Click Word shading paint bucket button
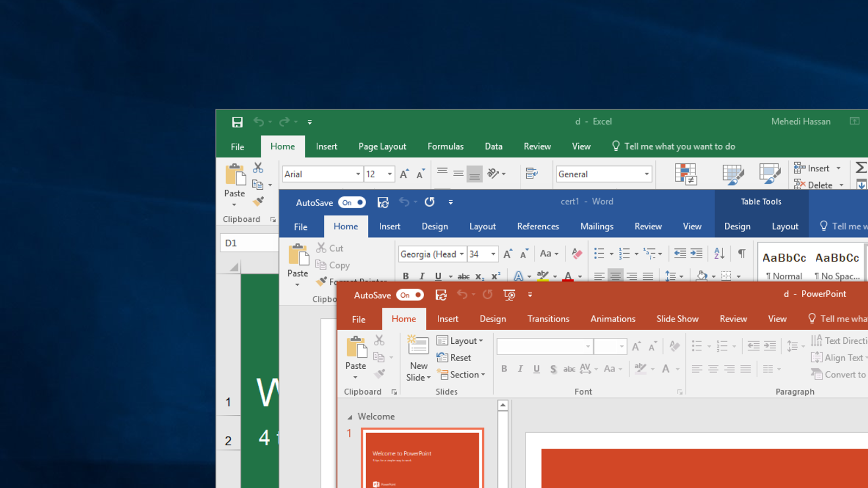Screen dimensions: 868x488 (702, 277)
